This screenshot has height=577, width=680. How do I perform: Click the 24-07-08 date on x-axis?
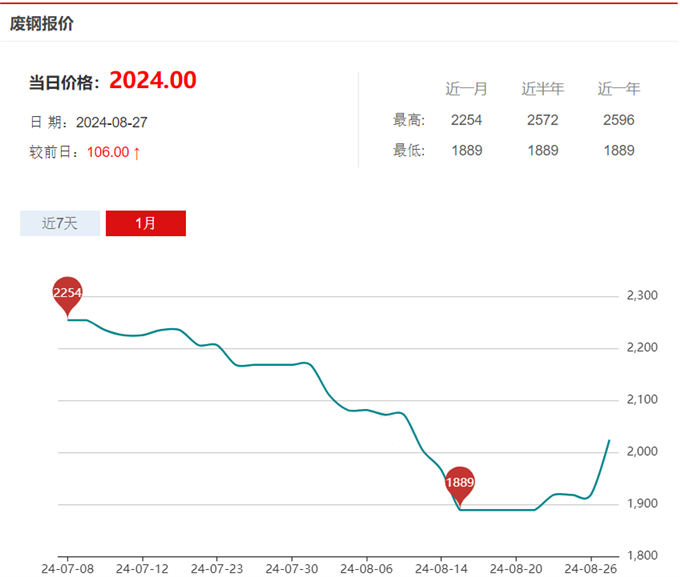[66, 567]
